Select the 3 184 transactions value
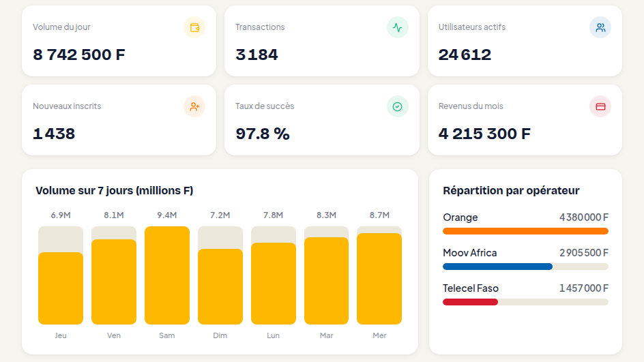 point(257,55)
